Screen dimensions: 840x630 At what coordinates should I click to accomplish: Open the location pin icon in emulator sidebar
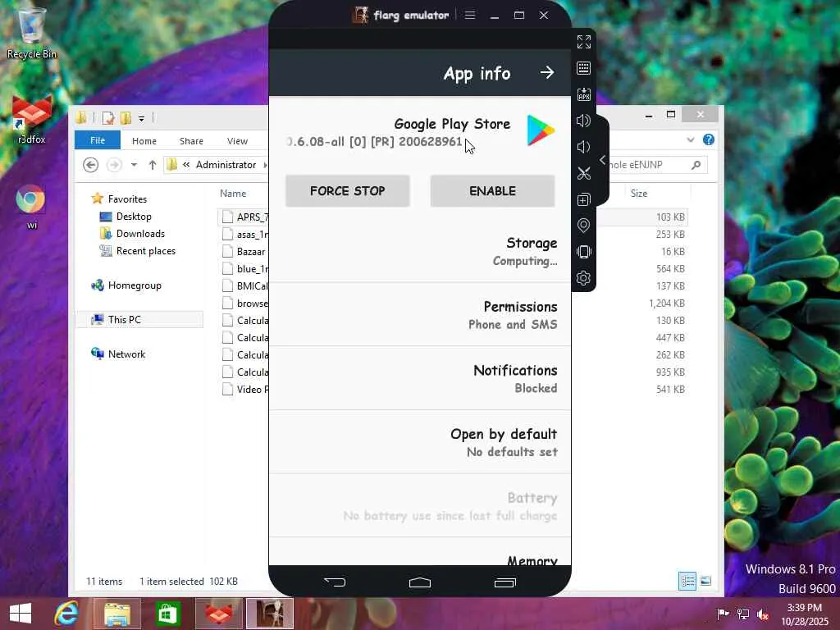point(583,226)
